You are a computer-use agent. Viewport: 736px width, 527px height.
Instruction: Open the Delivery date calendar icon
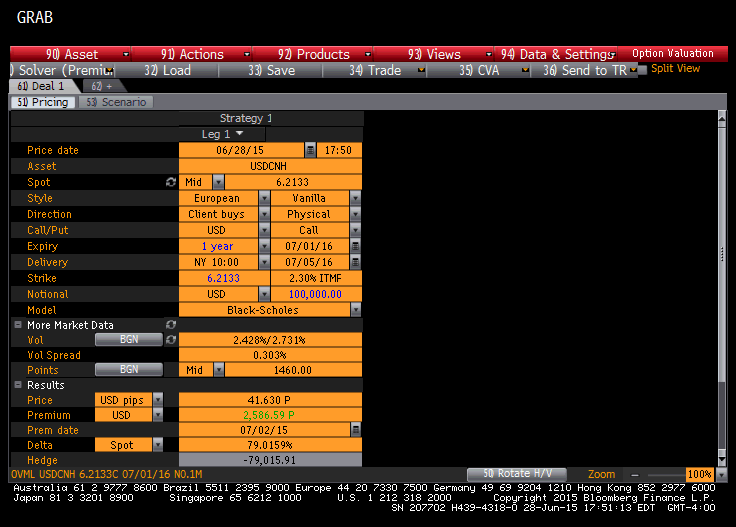[355, 262]
